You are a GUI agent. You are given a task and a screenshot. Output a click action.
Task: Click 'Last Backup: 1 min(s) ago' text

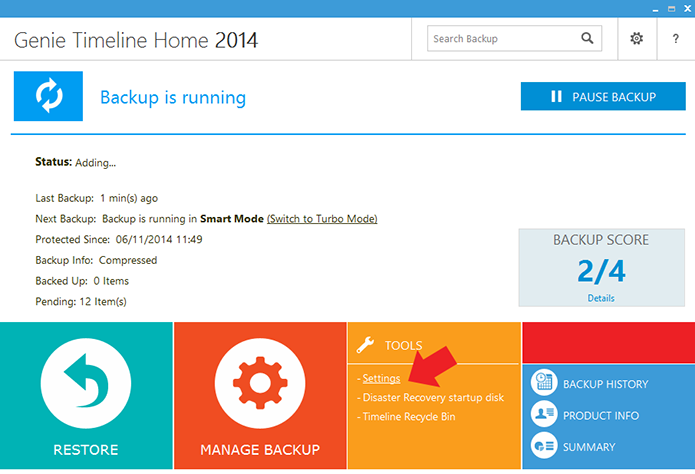(97, 198)
